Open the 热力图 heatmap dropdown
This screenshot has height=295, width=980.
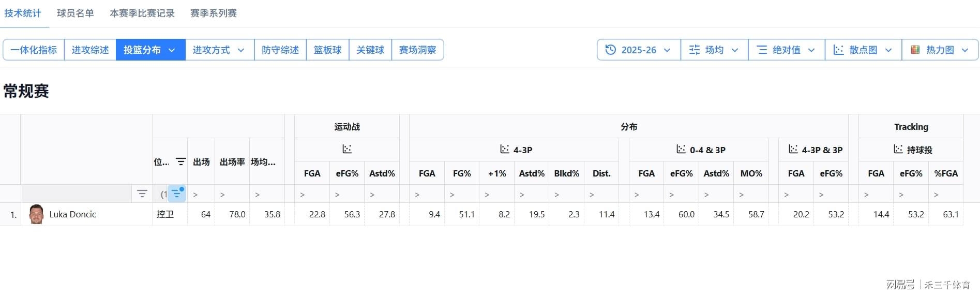[x=940, y=50]
